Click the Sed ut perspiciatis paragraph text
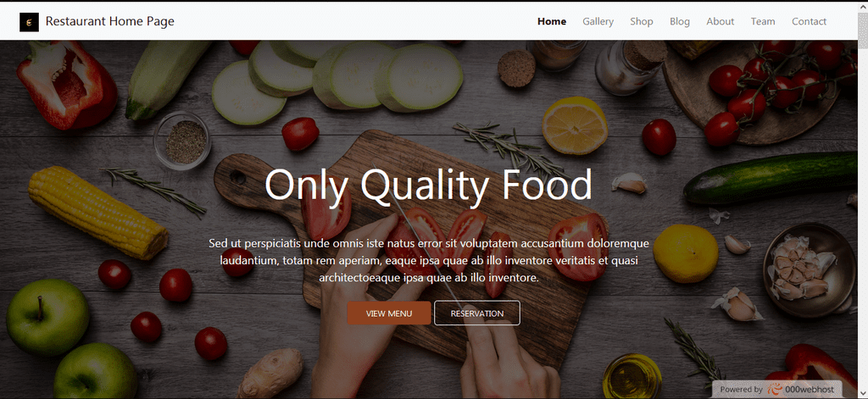 (429, 260)
